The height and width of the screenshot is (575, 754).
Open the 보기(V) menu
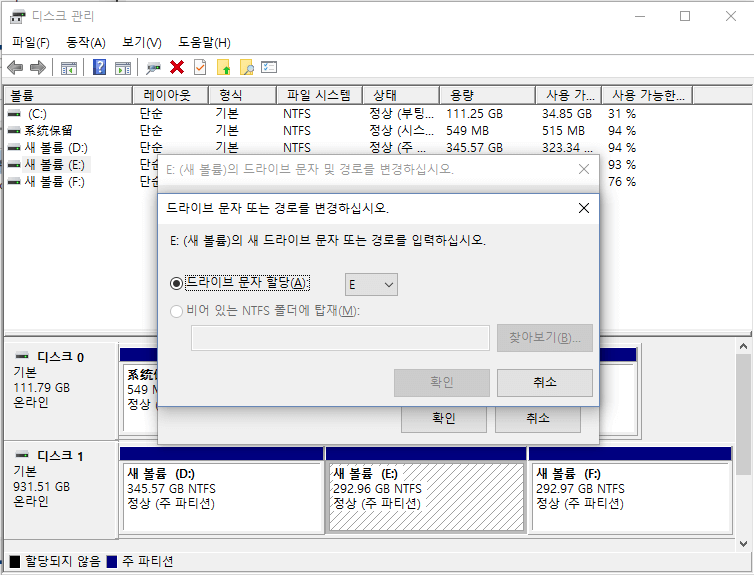click(x=141, y=43)
